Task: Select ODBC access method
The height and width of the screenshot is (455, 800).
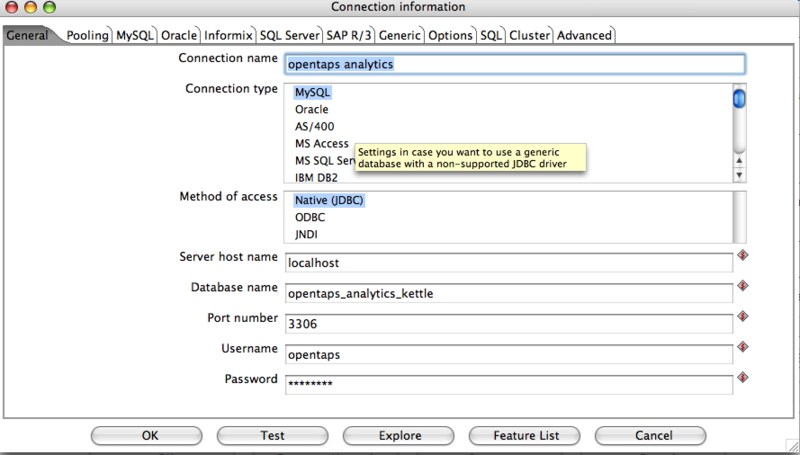Action: tap(310, 217)
